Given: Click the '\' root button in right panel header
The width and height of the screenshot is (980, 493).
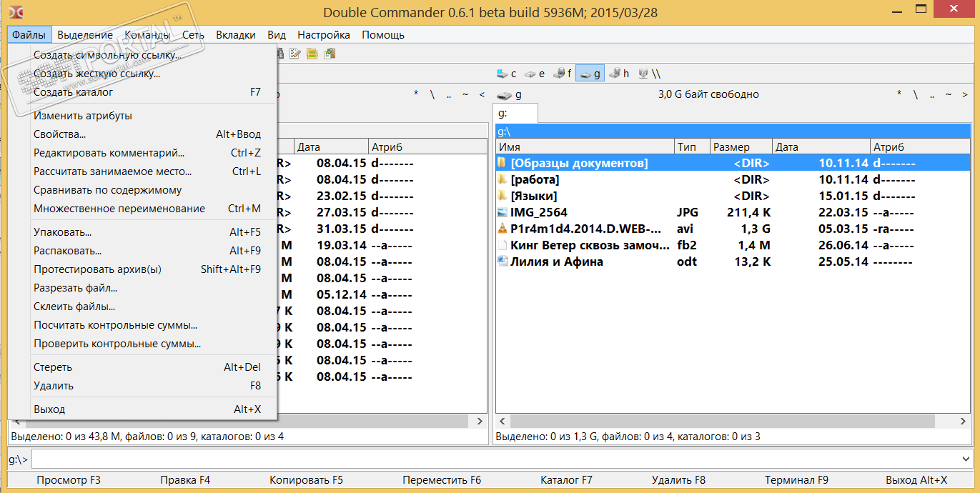Looking at the screenshot, I should (x=916, y=94).
